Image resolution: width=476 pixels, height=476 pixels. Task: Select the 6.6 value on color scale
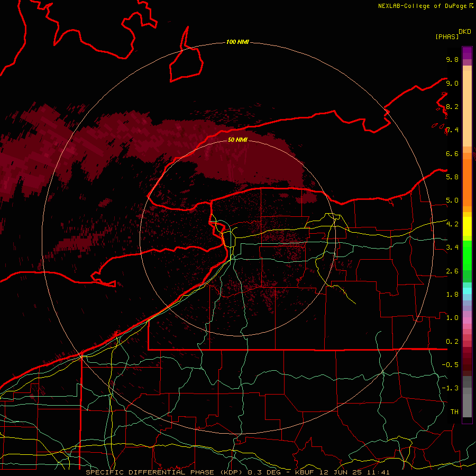pos(452,153)
